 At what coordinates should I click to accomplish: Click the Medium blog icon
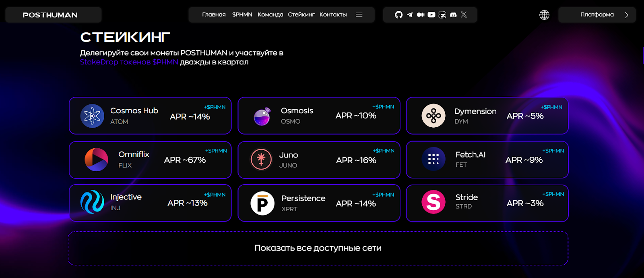[x=420, y=15]
